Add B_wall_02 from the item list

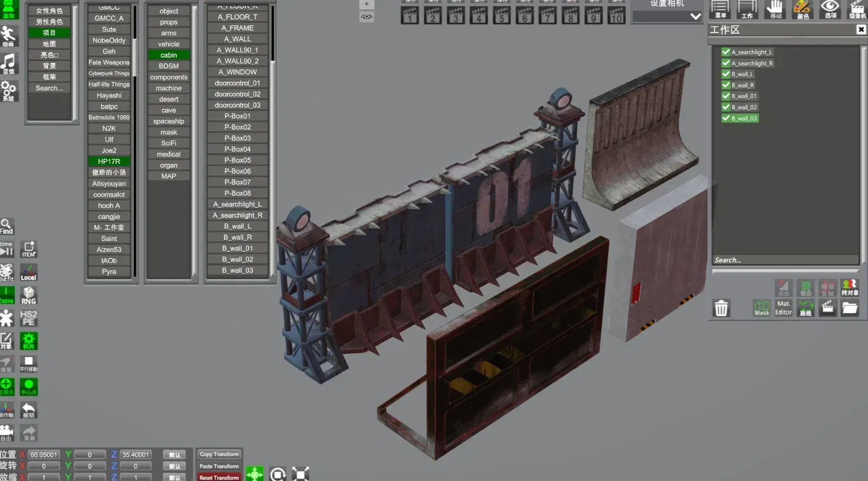tap(238, 259)
